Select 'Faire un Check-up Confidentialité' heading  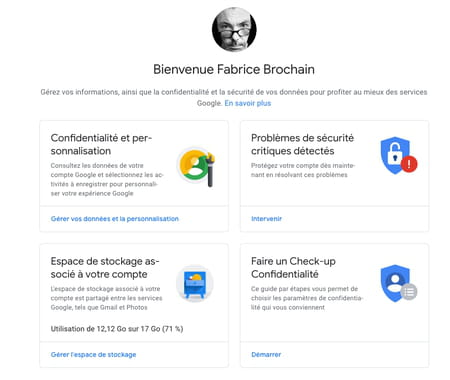coord(293,268)
